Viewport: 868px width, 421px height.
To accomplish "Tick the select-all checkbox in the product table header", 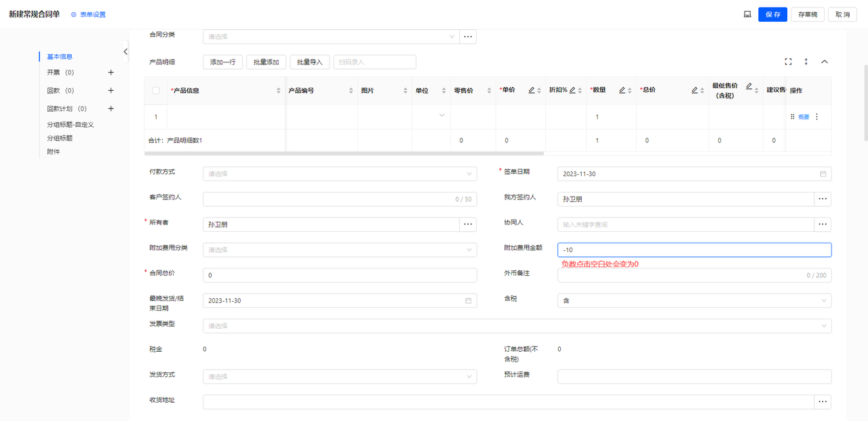I will point(156,91).
